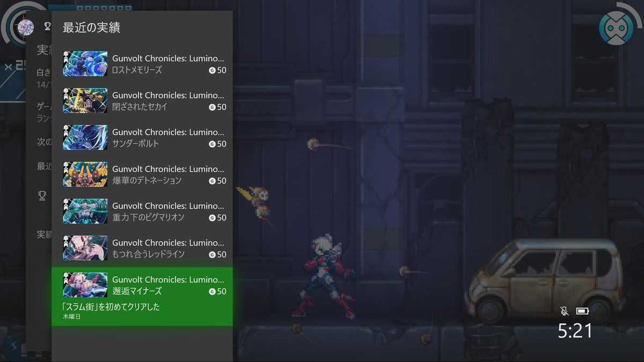The height and width of the screenshot is (362, 644).
Task: Click the trophy icon beside the avatar
Action: point(47,25)
